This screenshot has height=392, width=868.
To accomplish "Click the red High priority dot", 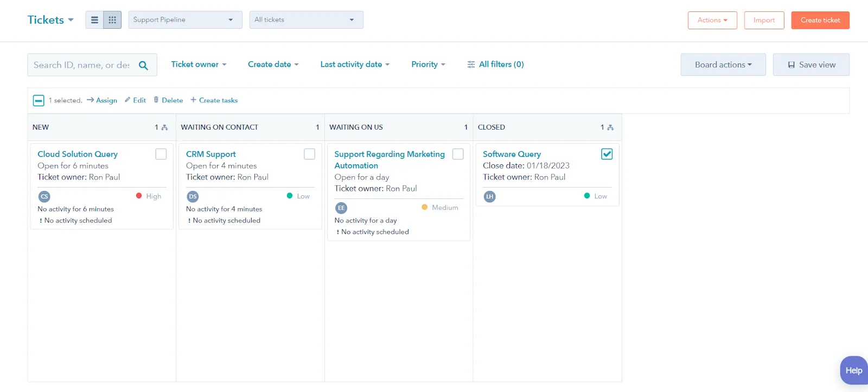I will [x=139, y=196].
